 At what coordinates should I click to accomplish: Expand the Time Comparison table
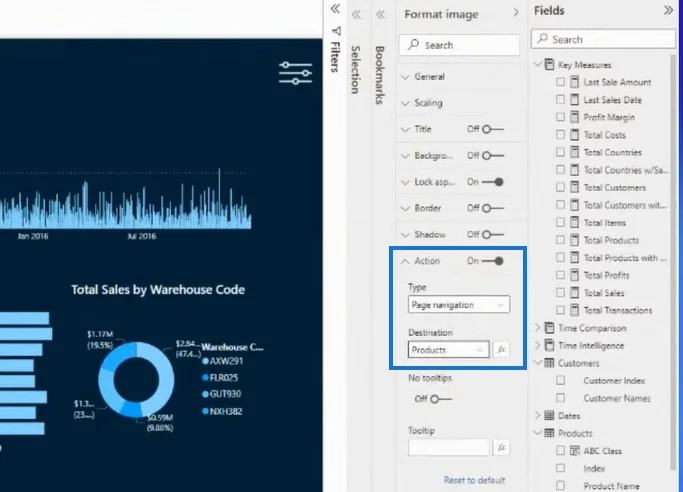pos(538,327)
